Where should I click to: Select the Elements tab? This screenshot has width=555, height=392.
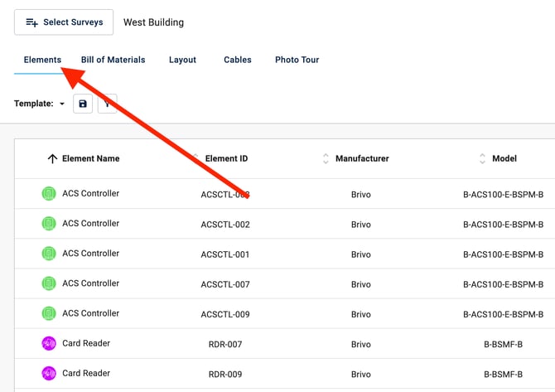coord(42,60)
